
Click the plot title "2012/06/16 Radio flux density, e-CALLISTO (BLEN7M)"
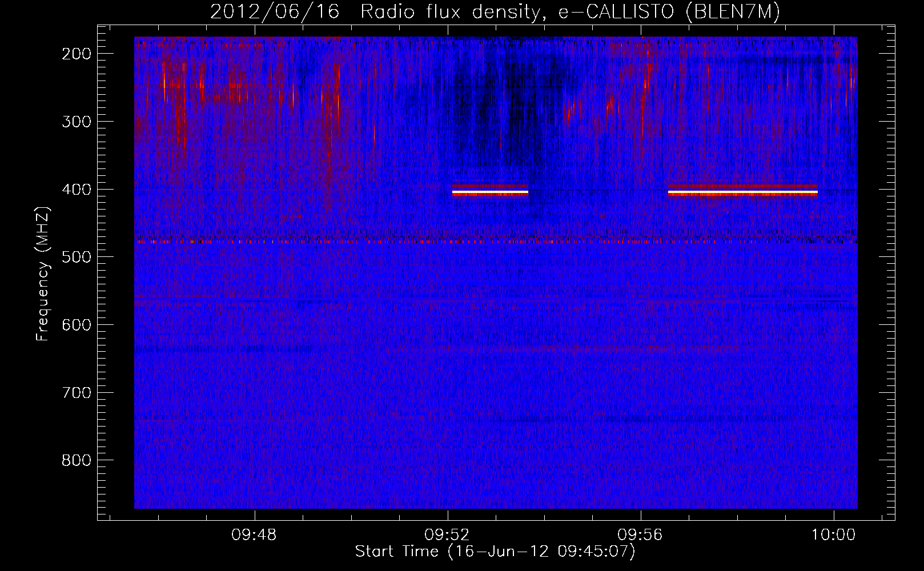[x=495, y=12]
